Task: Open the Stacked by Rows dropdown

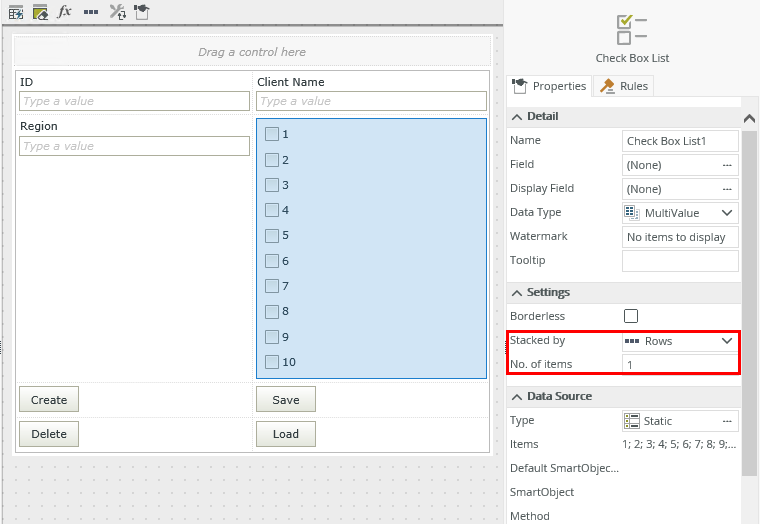Action: (x=727, y=341)
